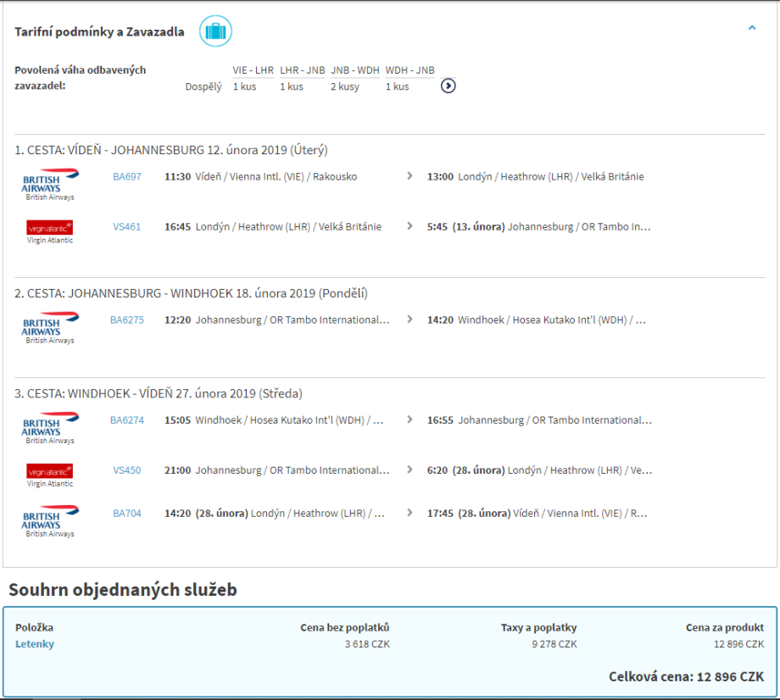Open flight BA6274 details link
Viewport: 780px width, 700px height.
127,420
